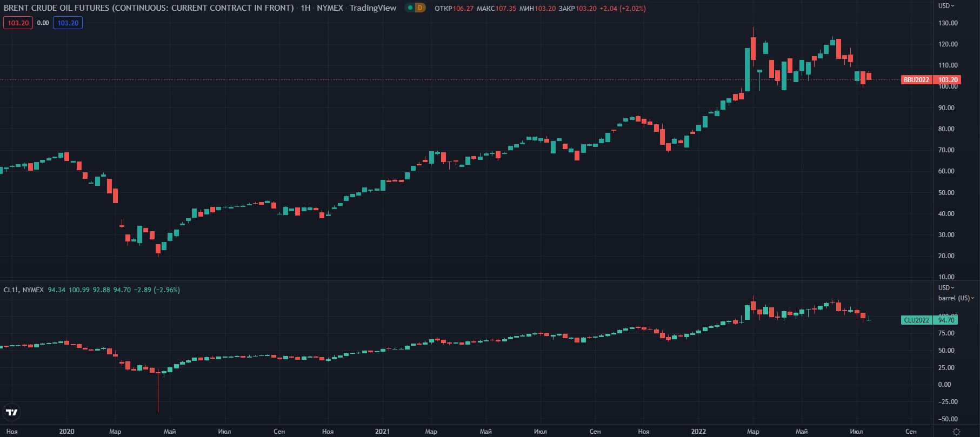Click the BBU2022 price label
The width and height of the screenshot is (980, 437).
point(916,80)
